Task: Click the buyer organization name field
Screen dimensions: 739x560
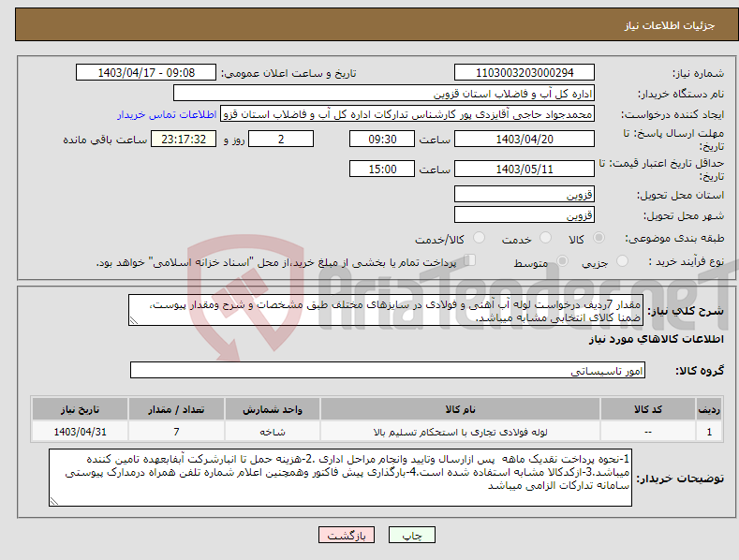Action: pos(384,94)
